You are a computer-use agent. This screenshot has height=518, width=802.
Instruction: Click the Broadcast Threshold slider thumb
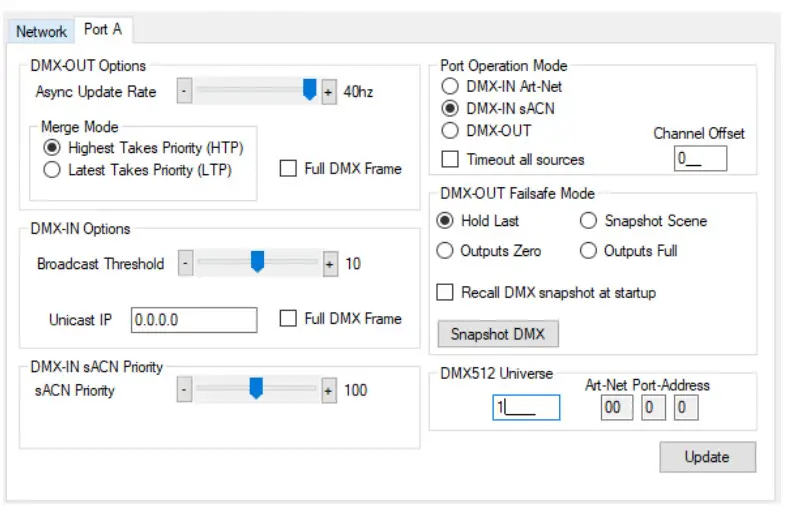point(257,261)
